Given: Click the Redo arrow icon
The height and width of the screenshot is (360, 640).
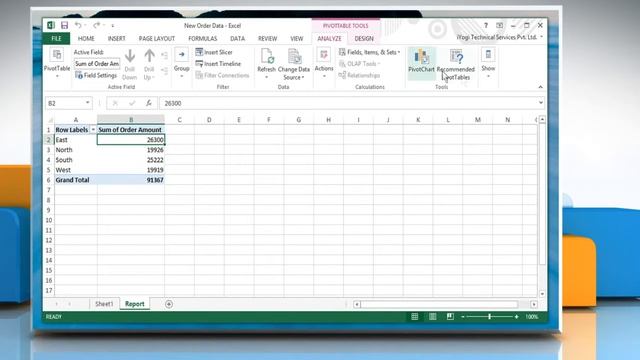Looking at the screenshot, I should click(x=96, y=25).
